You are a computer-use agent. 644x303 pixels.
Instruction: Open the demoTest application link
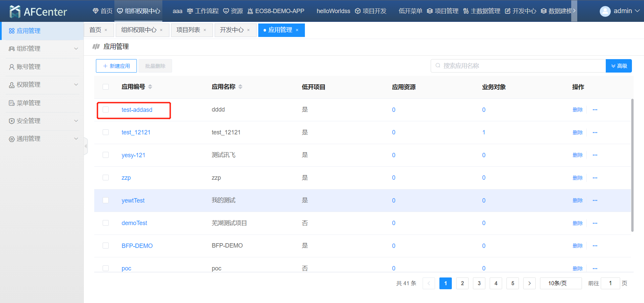coord(134,223)
